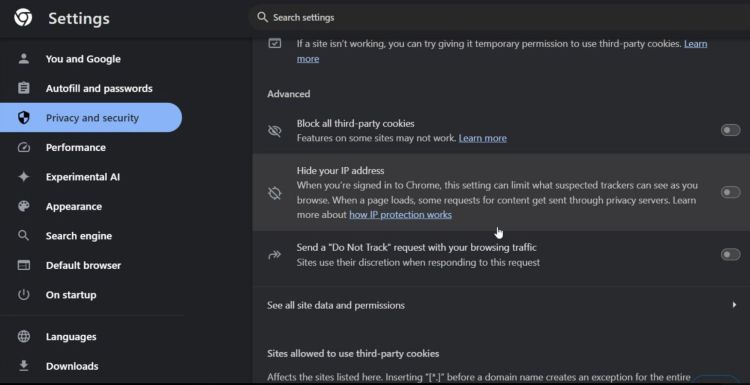Expand See all site data and permissions arrow
This screenshot has height=385, width=750.
[x=734, y=305]
